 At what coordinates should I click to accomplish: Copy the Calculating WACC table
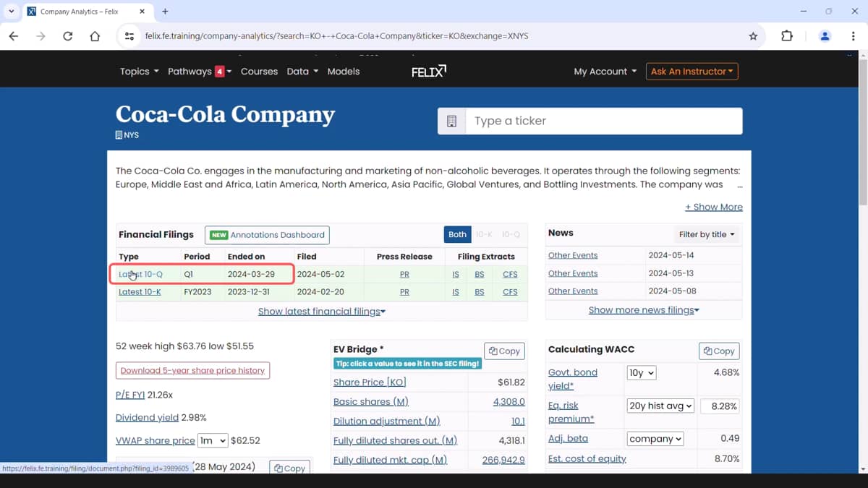(719, 351)
